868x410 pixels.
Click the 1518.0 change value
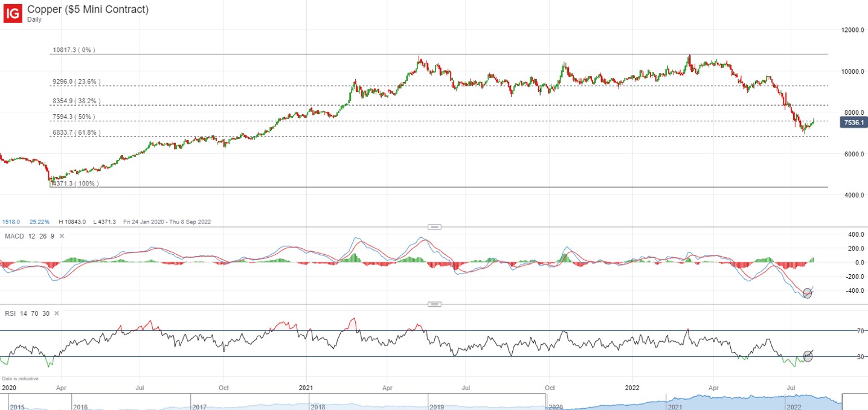(11, 222)
